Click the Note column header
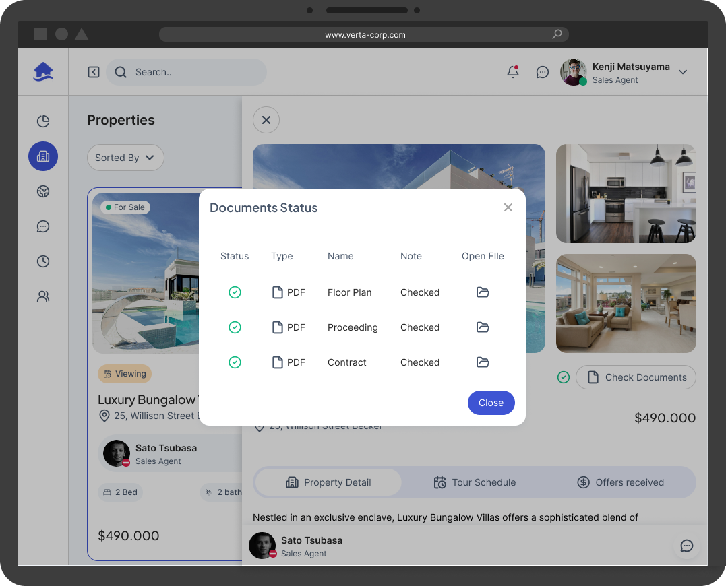 coord(411,256)
